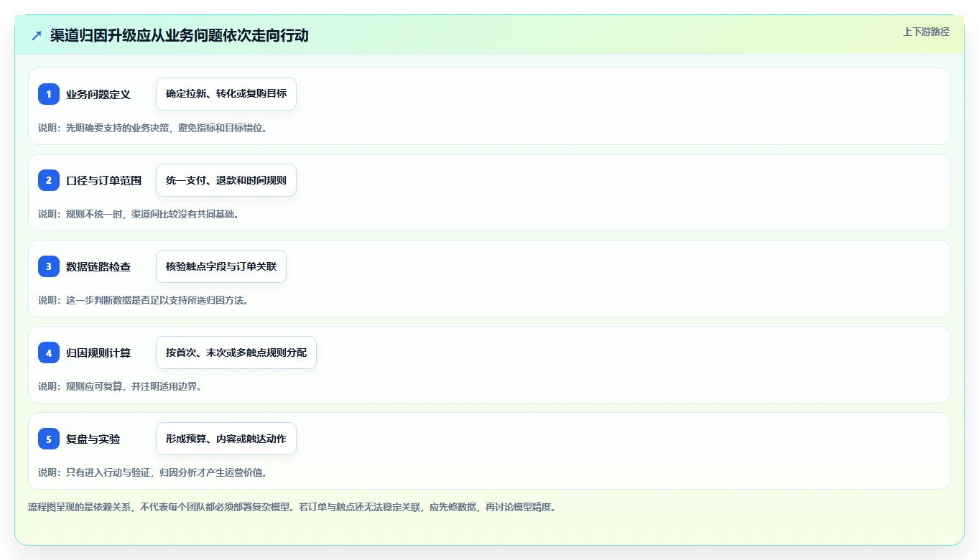Select step number 1 badge

49,94
